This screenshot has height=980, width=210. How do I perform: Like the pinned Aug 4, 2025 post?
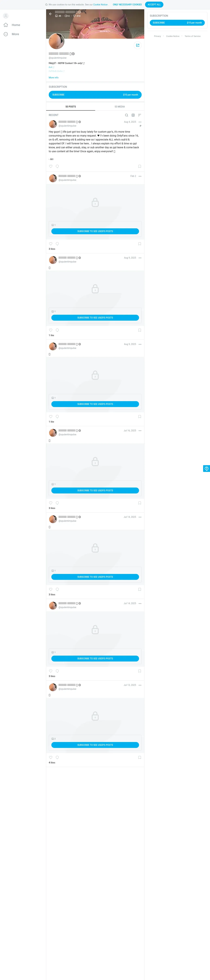click(51, 167)
